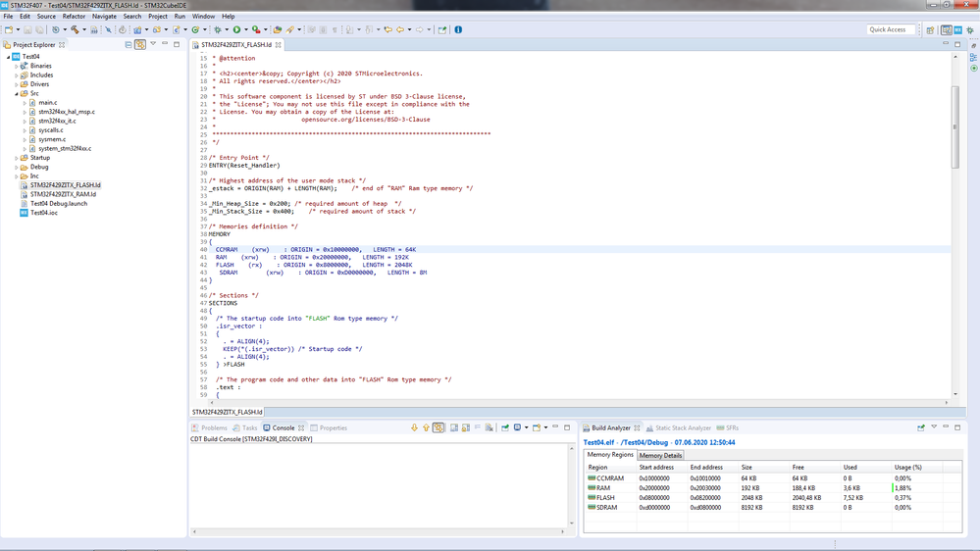Screen dimensions: 980x551
Task: Select the Memory Details tab
Action: click(x=660, y=456)
